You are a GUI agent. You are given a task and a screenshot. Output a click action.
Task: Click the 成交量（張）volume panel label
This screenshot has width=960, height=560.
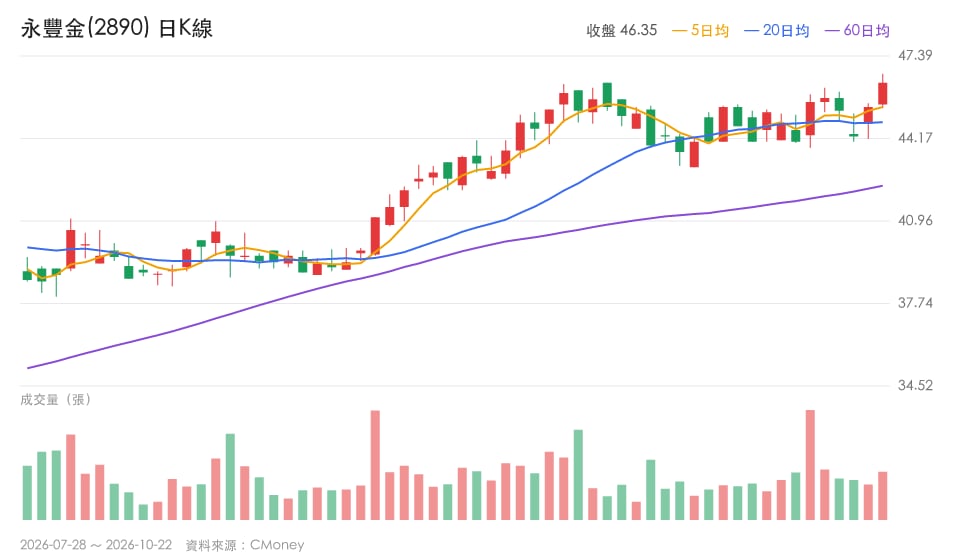[x=56, y=400]
